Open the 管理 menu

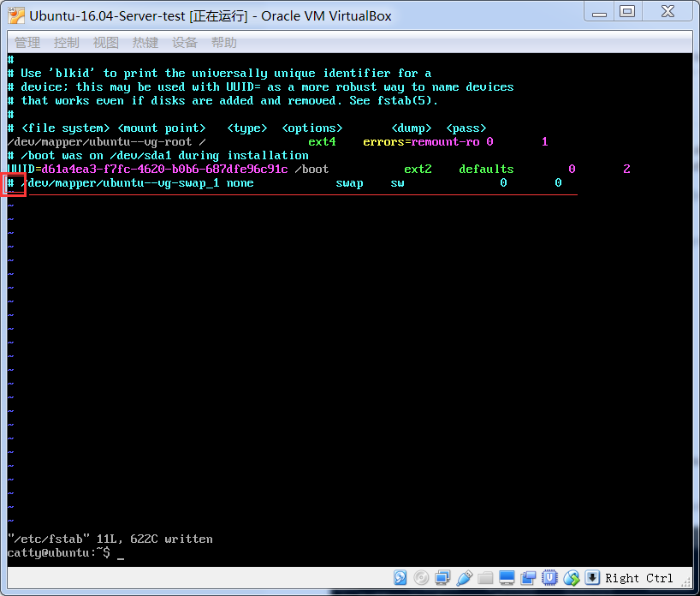(27, 43)
